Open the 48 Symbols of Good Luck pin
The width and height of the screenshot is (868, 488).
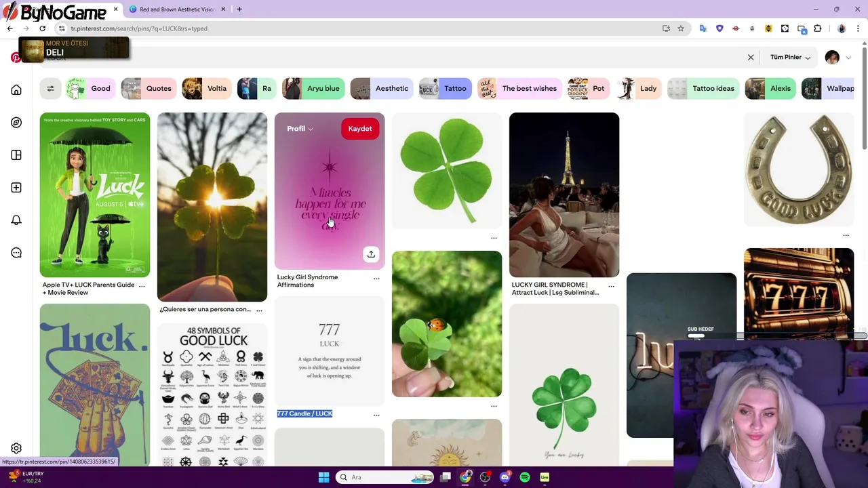coord(212,395)
